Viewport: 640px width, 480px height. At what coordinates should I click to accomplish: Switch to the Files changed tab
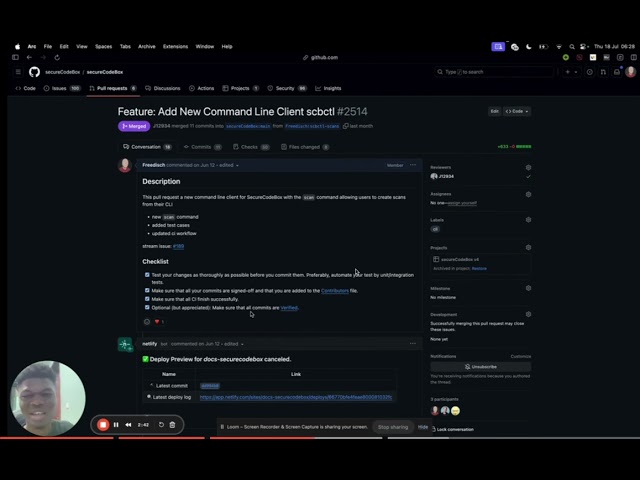click(305, 147)
